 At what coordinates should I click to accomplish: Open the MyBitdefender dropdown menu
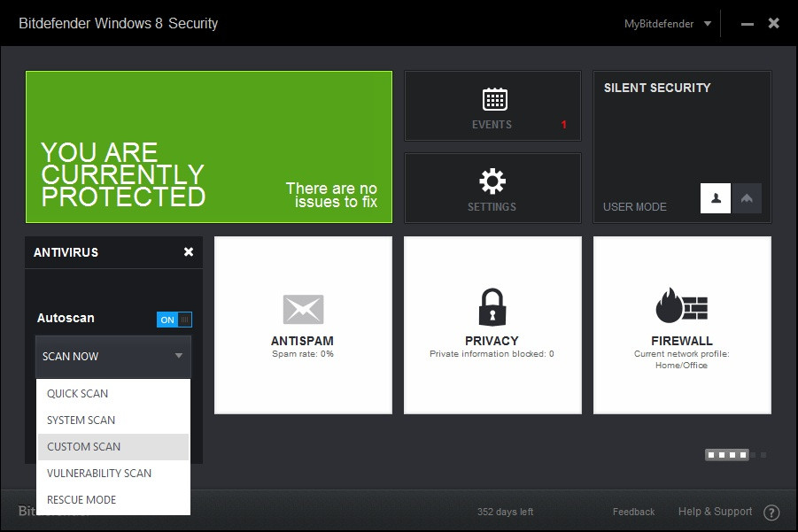click(x=667, y=24)
